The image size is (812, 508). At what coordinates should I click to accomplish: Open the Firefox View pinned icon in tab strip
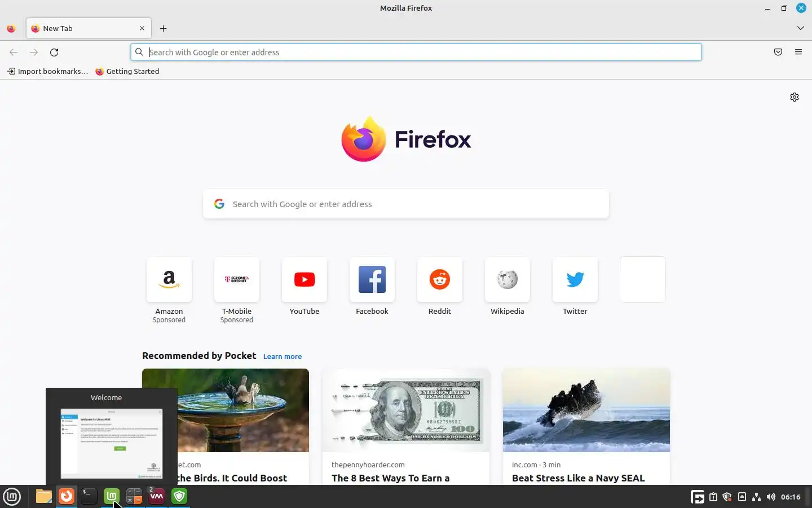coord(11,28)
